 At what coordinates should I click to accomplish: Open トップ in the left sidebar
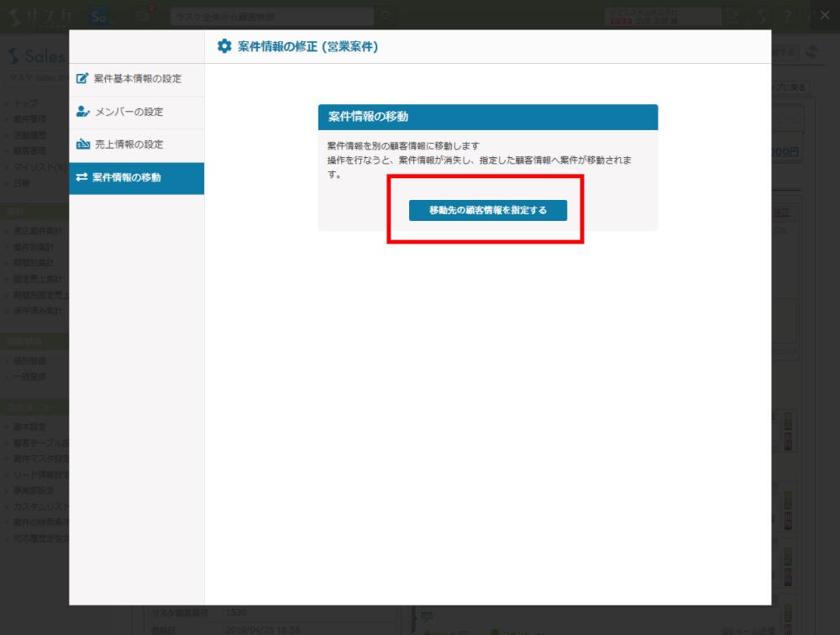click(25, 103)
